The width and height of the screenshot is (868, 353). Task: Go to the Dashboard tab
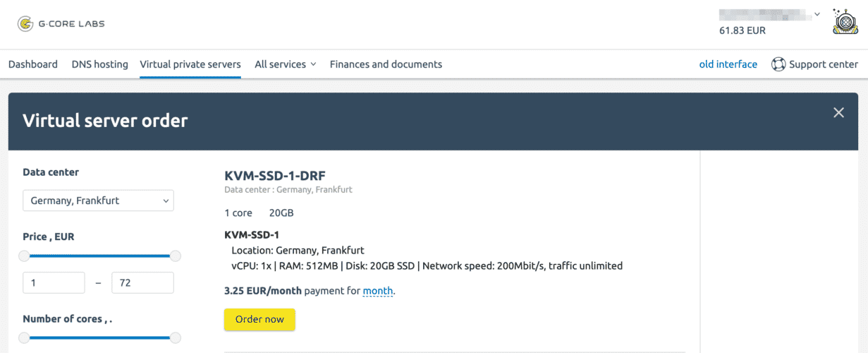tap(33, 64)
